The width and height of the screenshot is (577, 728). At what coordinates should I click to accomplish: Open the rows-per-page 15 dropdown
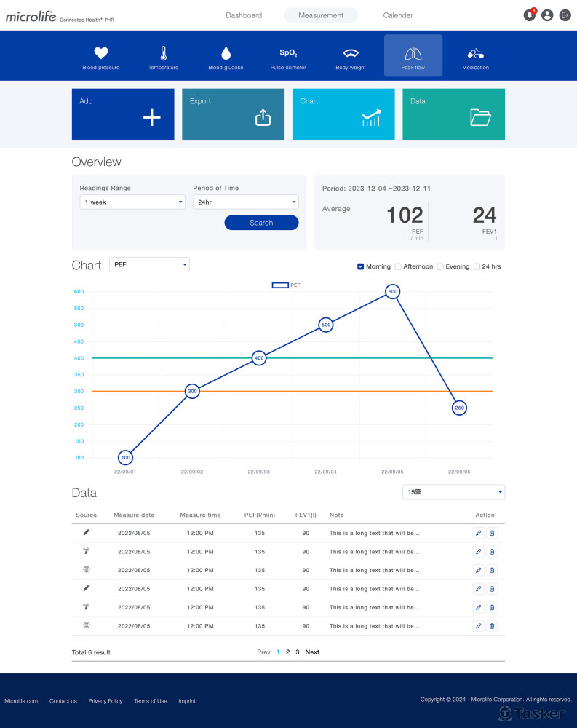coord(453,492)
